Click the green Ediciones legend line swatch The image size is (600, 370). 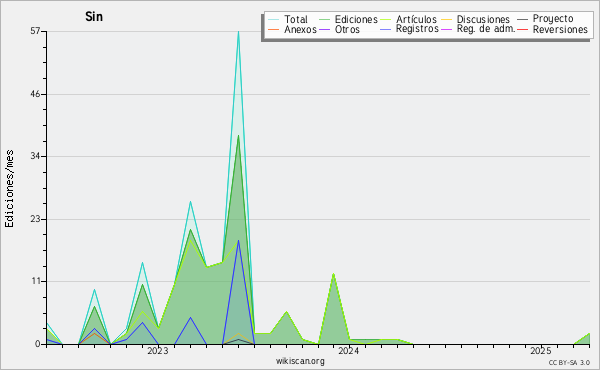point(324,19)
